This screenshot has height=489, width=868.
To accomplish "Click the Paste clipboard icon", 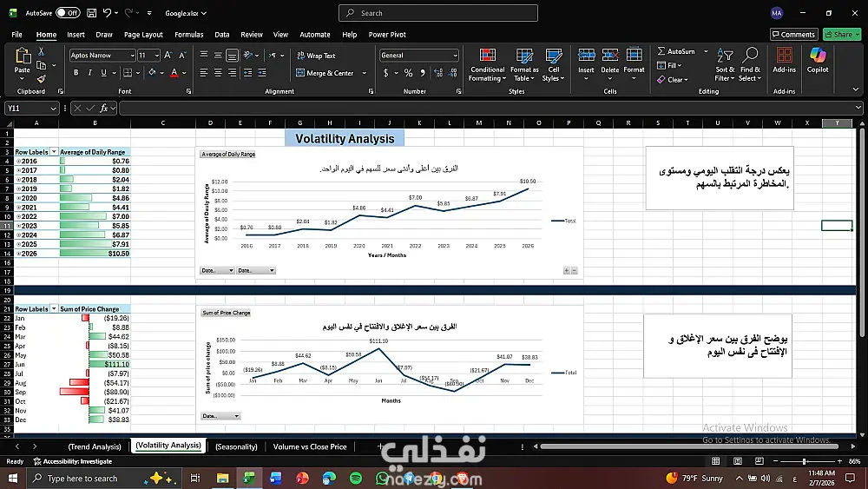I will click(23, 56).
